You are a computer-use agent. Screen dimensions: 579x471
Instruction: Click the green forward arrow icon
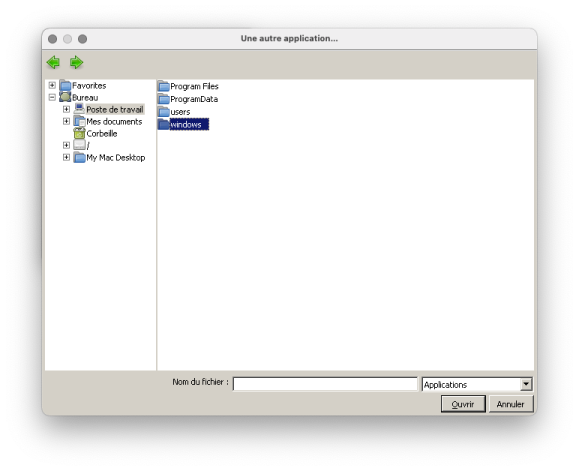pyautogui.click(x=76, y=62)
